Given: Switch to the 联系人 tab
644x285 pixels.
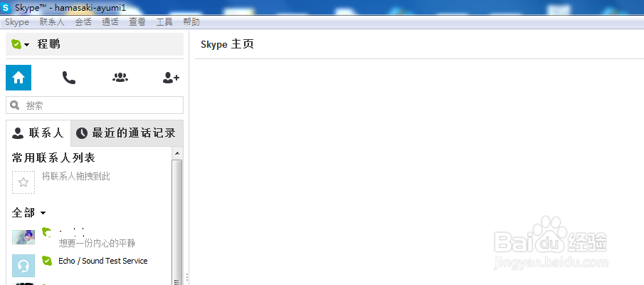Looking at the screenshot, I should pos(38,133).
